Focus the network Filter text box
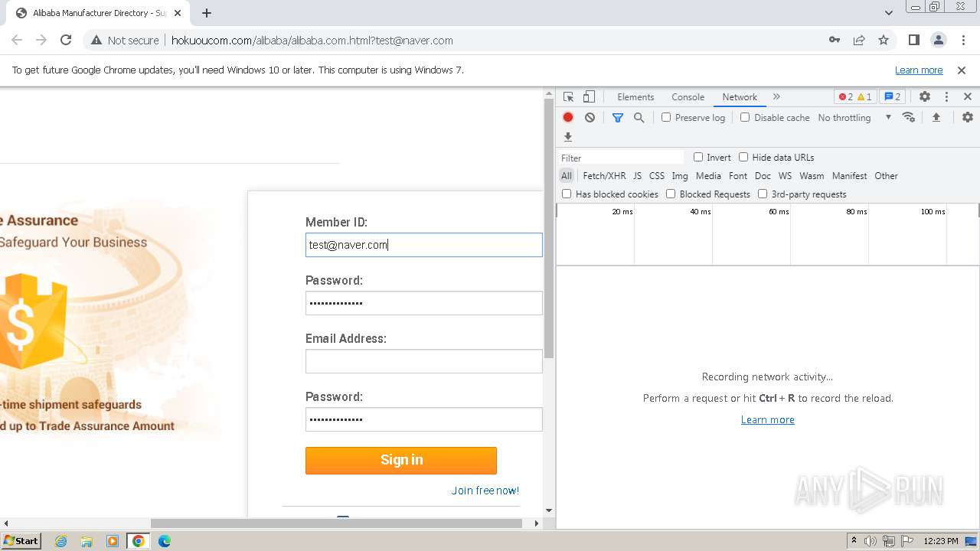Image resolution: width=980 pixels, height=551 pixels. (x=620, y=158)
